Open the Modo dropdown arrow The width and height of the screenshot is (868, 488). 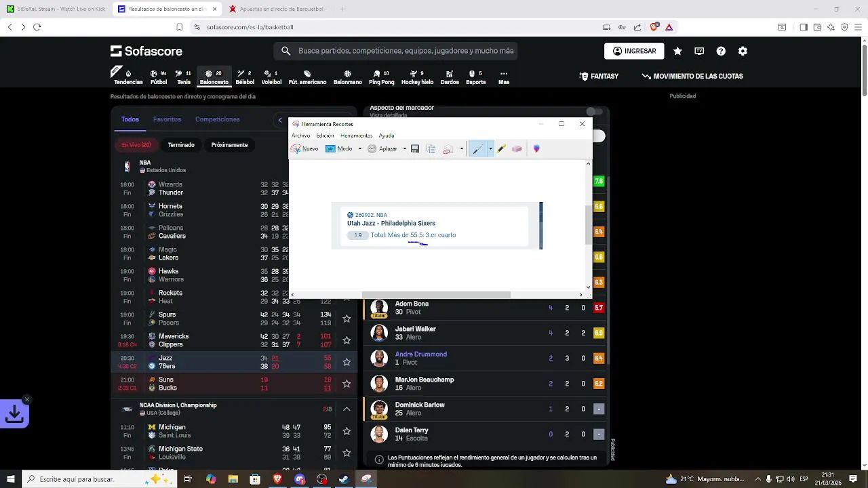pyautogui.click(x=359, y=148)
